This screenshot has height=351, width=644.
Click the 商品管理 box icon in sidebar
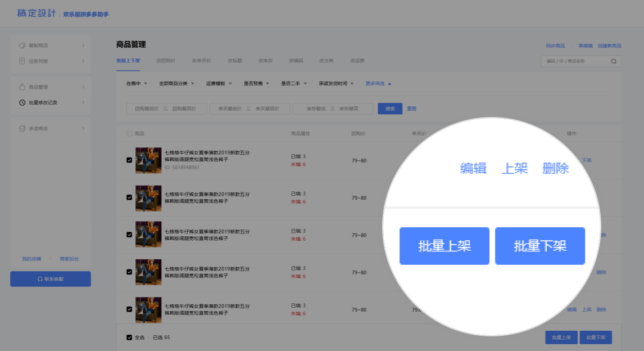(x=22, y=87)
